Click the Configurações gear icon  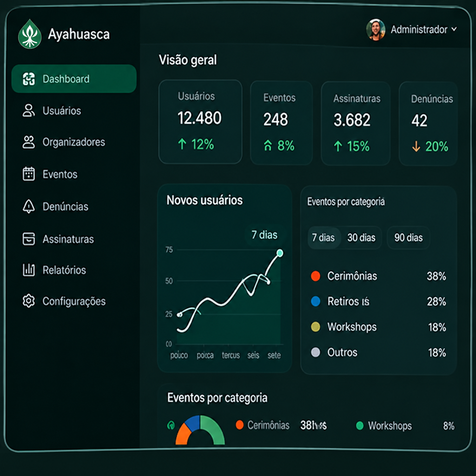28,301
